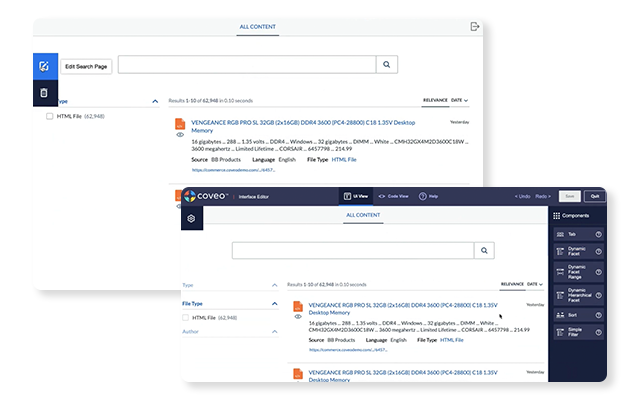The image size is (640, 400).
Task: Open the gear settings icon in Interface Editor
Action: [191, 218]
